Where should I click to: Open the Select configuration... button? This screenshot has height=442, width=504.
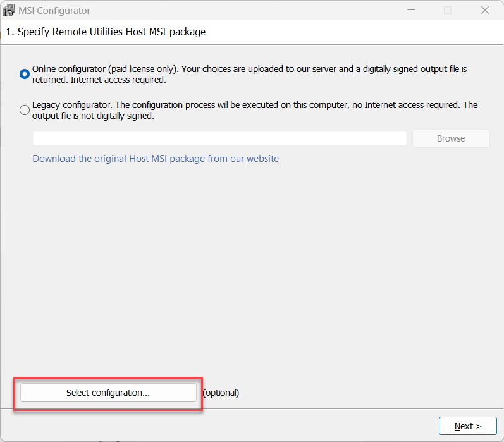tap(108, 393)
